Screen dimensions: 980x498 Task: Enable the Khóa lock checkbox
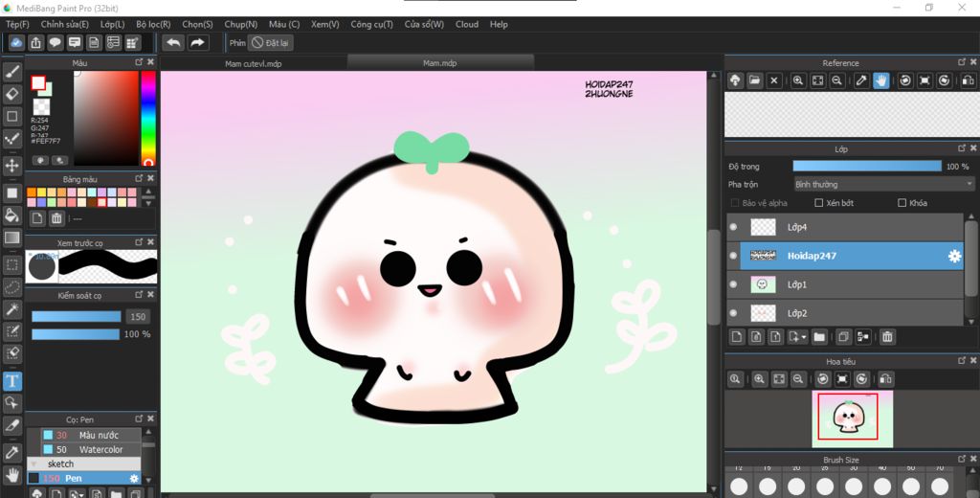(x=902, y=203)
